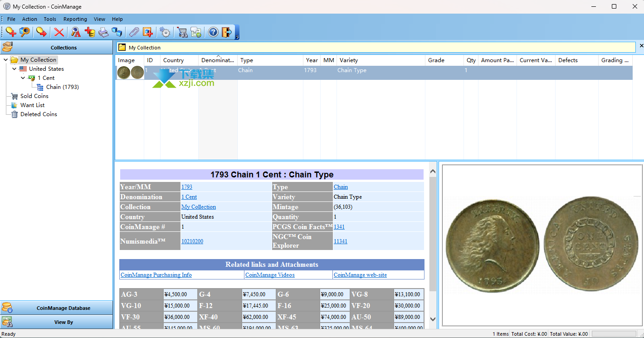Sort the list by the Grade column

pos(444,60)
